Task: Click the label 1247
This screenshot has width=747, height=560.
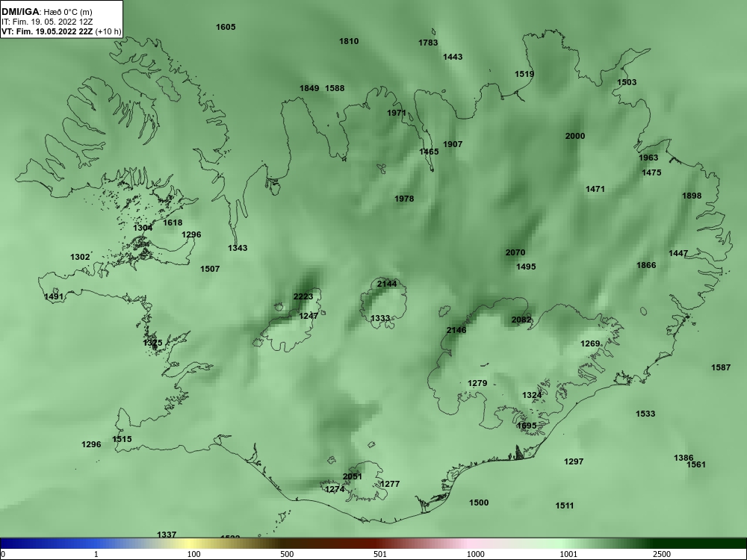Action: [x=309, y=316]
